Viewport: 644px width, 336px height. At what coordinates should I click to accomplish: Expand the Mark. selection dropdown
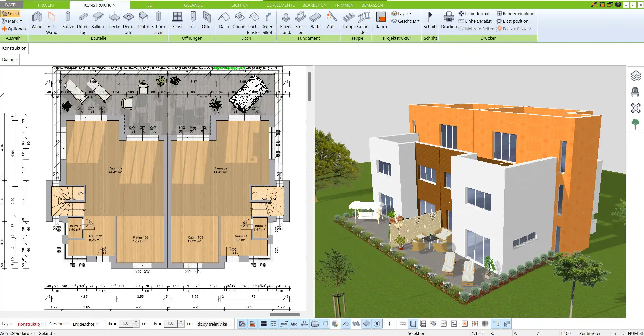click(12, 21)
